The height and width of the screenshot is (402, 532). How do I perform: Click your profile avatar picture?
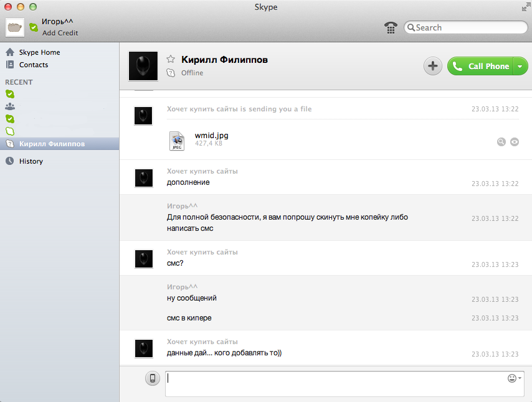(15, 27)
